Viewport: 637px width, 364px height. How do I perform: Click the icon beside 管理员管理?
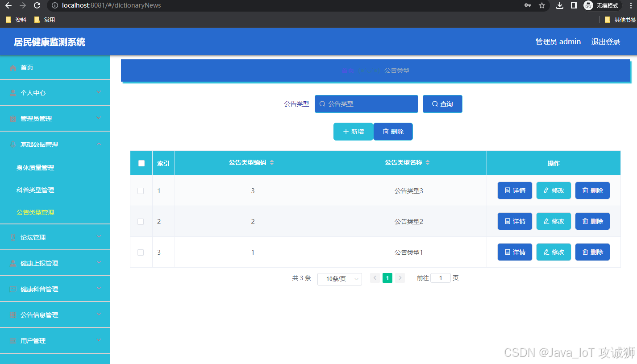13,119
